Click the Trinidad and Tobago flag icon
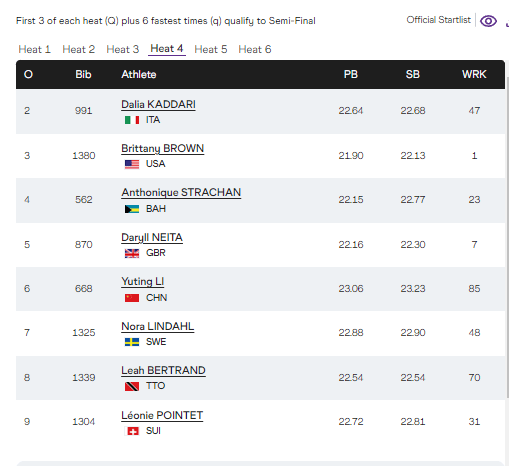Image resolution: width=509 pixels, height=466 pixels. [132, 386]
